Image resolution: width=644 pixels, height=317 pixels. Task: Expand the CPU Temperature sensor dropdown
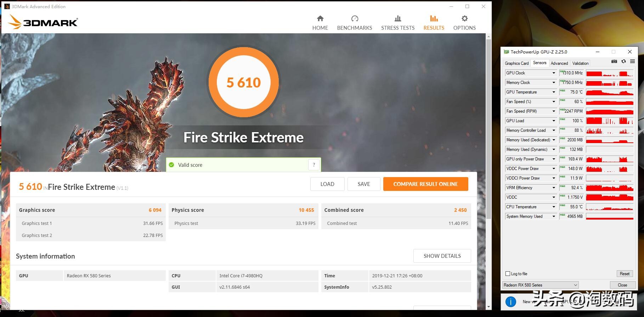pos(554,207)
